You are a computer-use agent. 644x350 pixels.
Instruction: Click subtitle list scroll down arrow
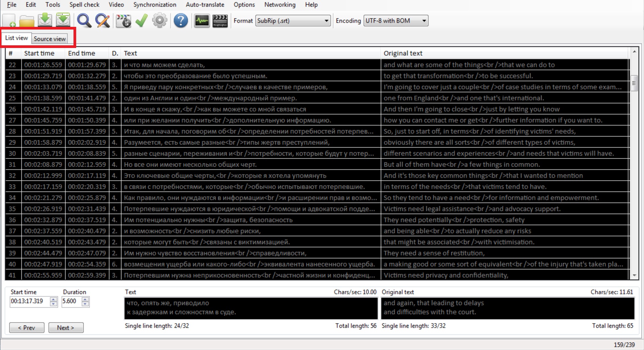point(634,275)
